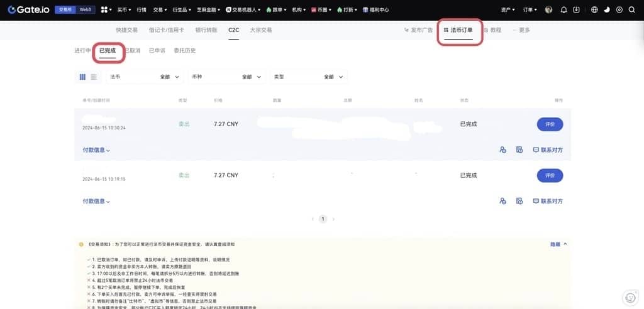Open the 法币 filter dropdown

point(143,77)
